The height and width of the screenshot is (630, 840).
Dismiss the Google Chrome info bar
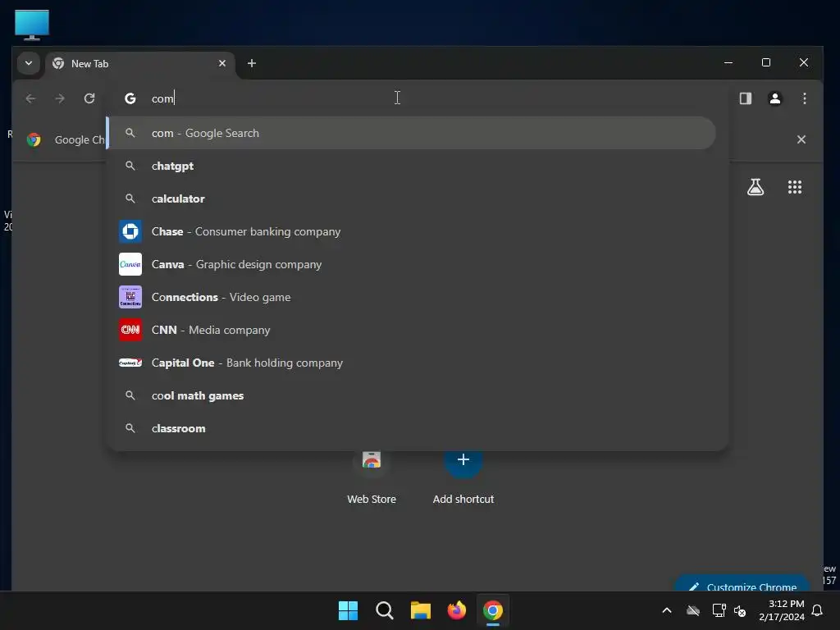[x=801, y=139]
